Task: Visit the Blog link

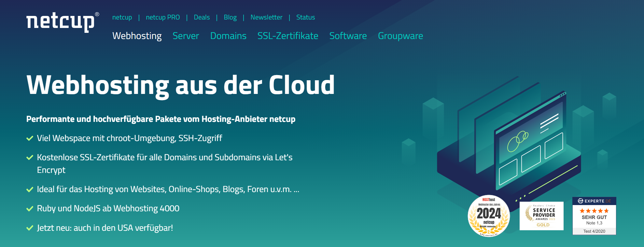Action: coord(230,17)
